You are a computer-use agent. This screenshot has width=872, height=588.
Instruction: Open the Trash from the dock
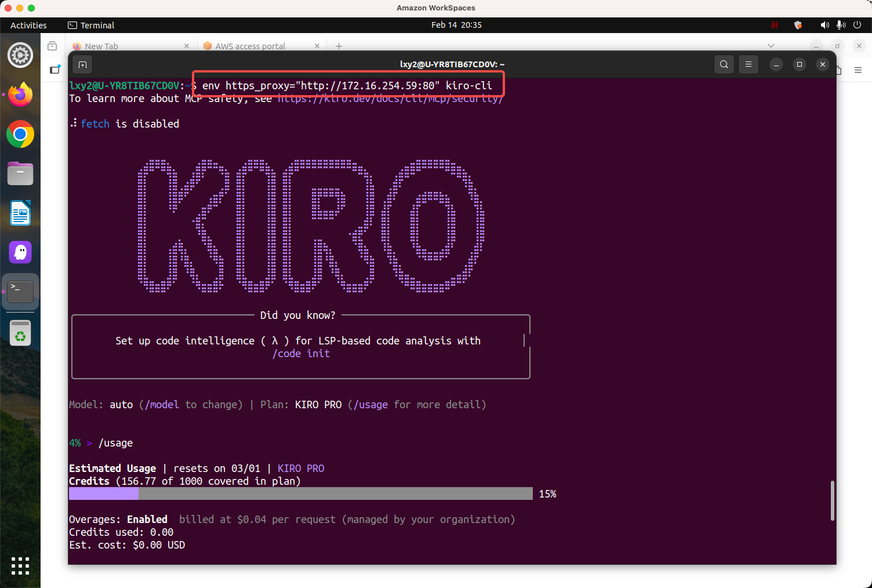click(x=20, y=333)
